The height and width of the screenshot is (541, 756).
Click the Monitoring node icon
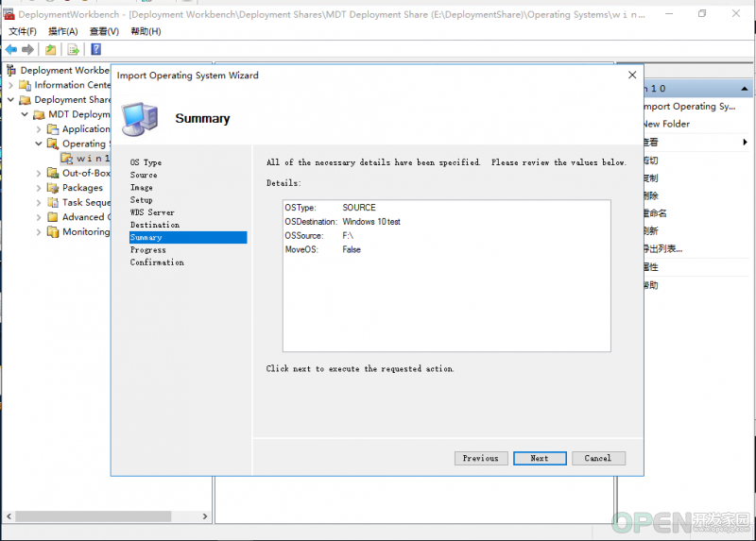(x=53, y=231)
